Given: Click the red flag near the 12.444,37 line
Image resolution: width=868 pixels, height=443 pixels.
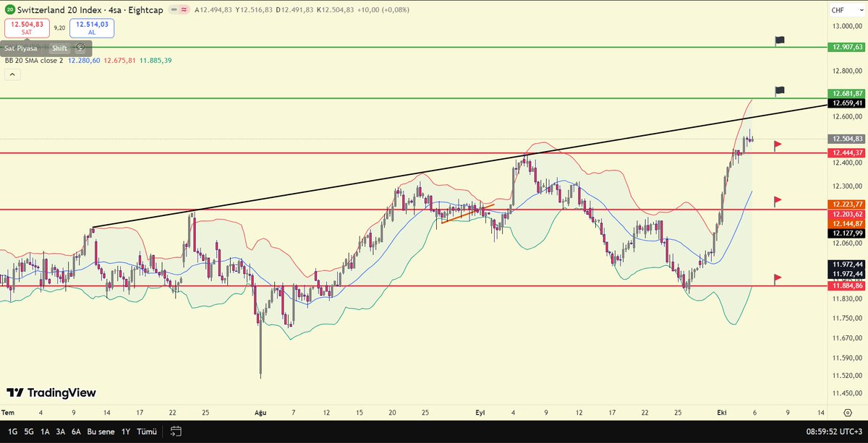Looking at the screenshot, I should tap(778, 145).
